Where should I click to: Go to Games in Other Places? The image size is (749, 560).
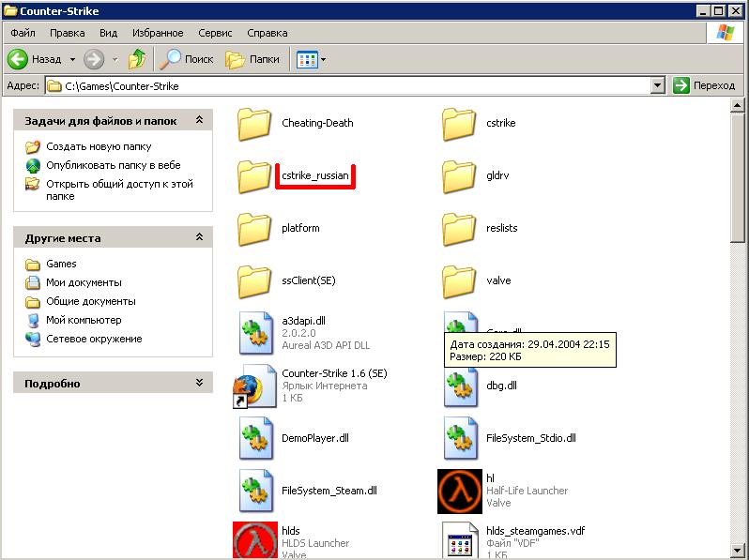click(x=61, y=264)
